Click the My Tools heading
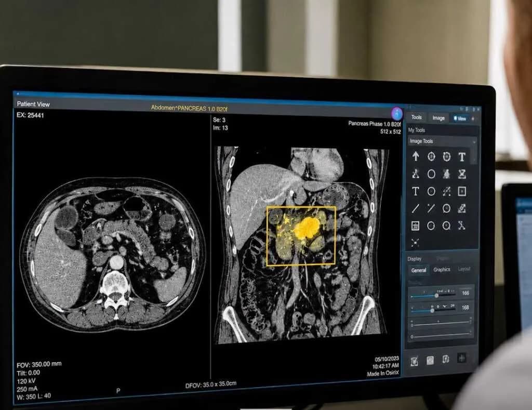 point(416,130)
